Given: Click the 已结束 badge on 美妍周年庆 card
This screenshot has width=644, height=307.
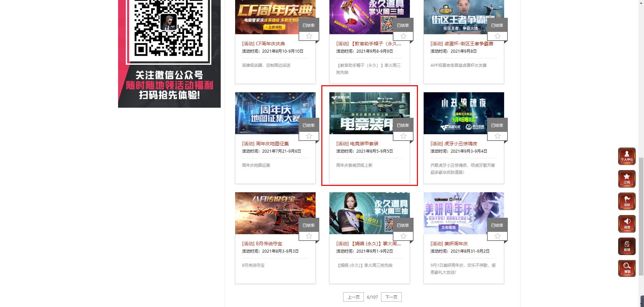Looking at the screenshot, I should point(497,225).
